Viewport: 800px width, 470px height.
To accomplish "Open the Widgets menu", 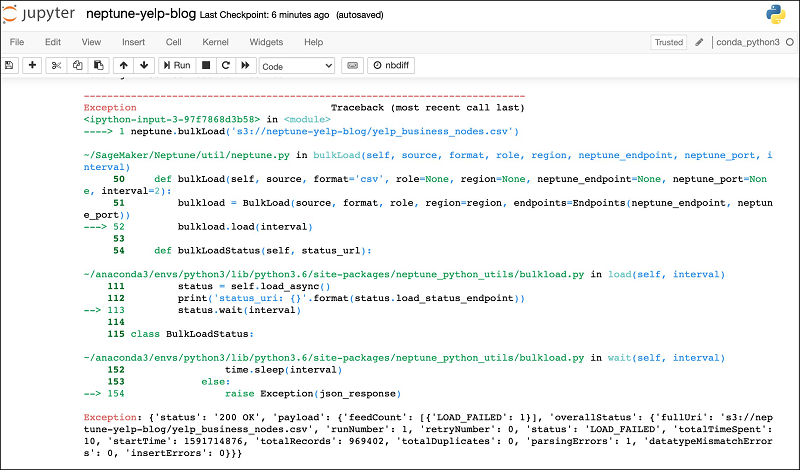I will pyautogui.click(x=266, y=42).
